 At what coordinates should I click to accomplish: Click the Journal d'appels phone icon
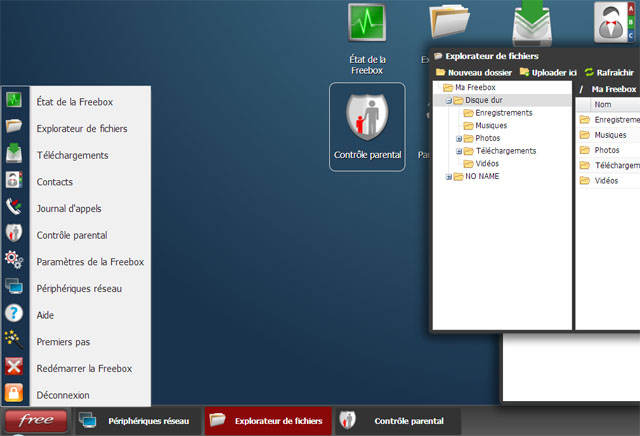point(14,207)
